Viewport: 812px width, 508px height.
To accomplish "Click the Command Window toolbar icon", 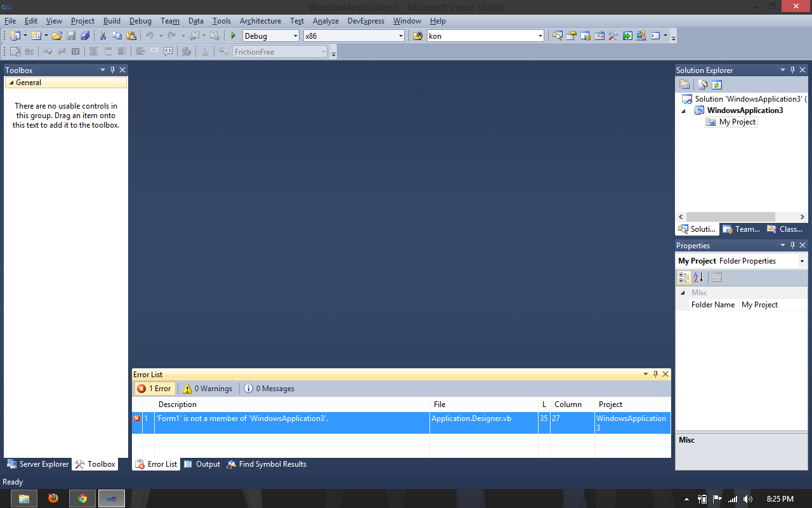I will [655, 36].
